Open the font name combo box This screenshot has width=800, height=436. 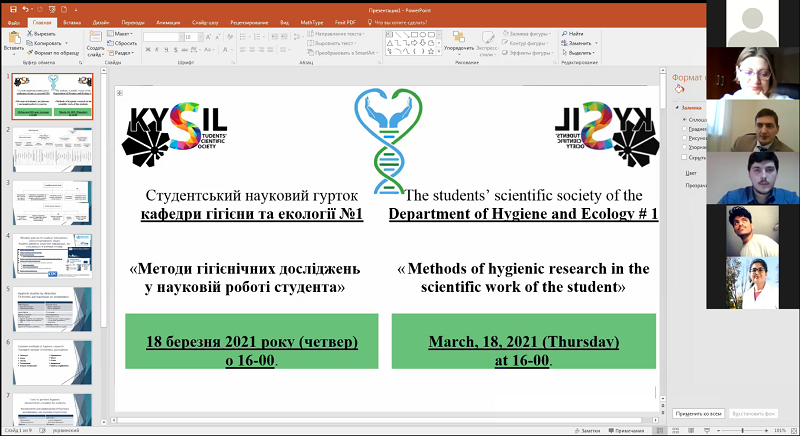tap(162, 37)
